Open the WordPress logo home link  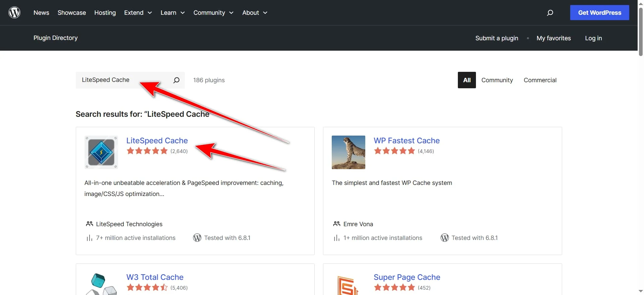pyautogui.click(x=14, y=12)
